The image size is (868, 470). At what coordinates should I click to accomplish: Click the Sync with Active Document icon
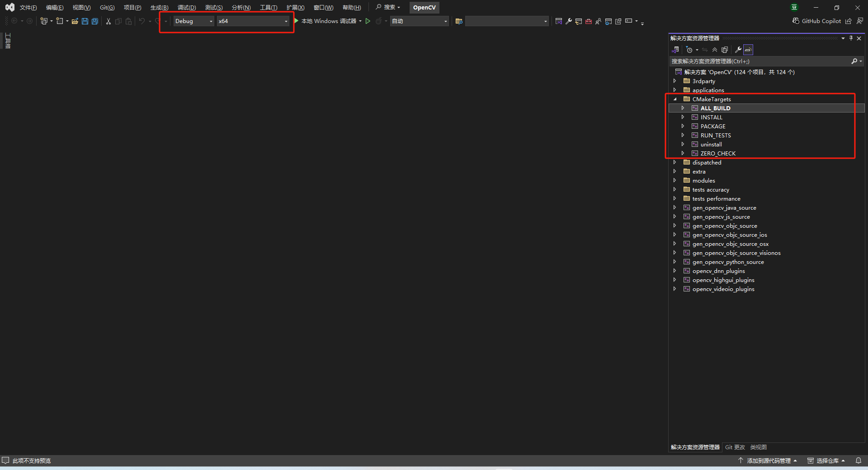tap(704, 50)
